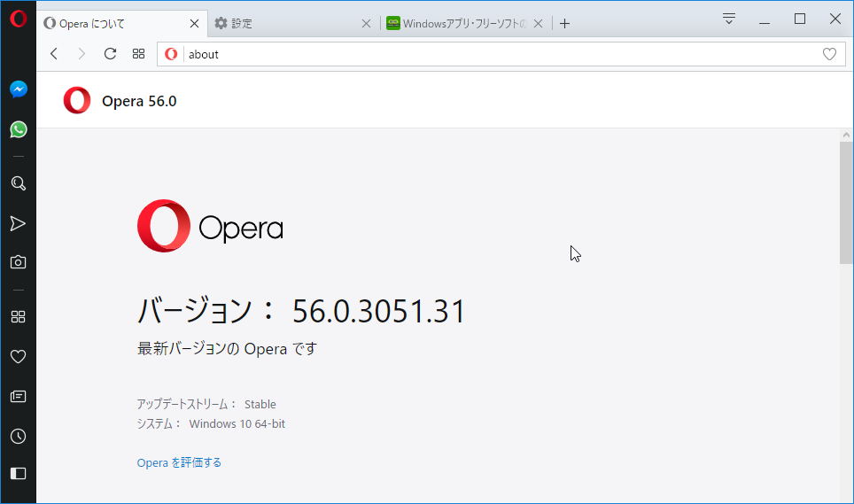Click the page vertical scrollbar thumb

pyautogui.click(x=846, y=203)
